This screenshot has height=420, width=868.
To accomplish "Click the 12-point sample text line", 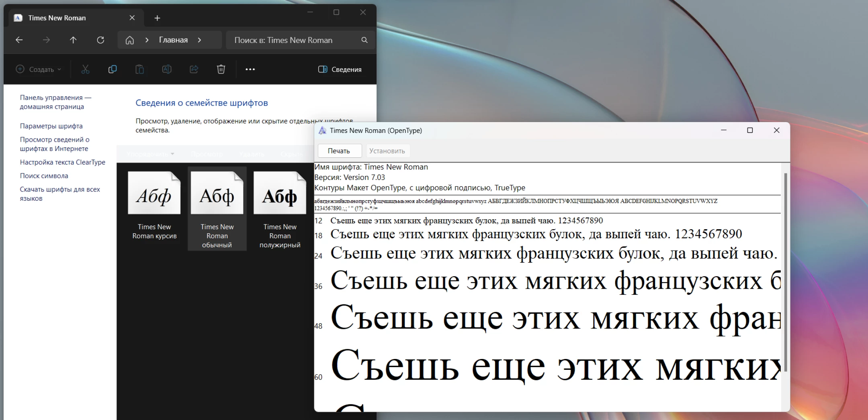I will [467, 220].
